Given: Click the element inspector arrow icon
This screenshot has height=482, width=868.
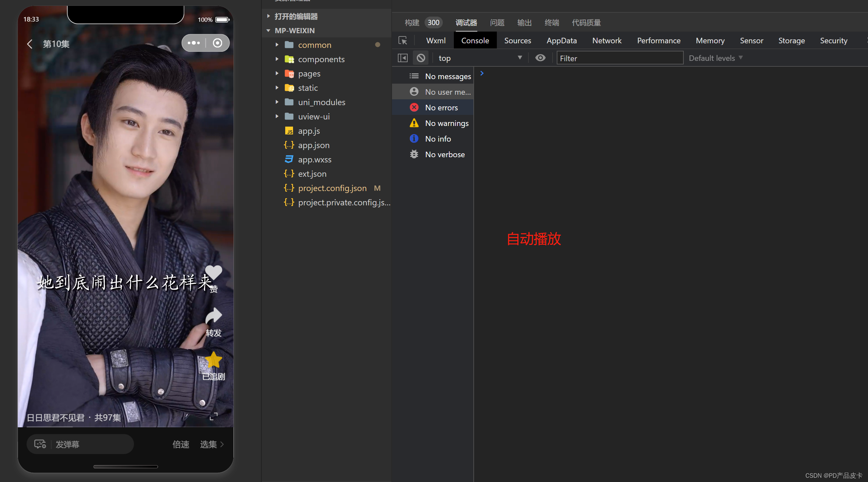Looking at the screenshot, I should click(x=403, y=41).
